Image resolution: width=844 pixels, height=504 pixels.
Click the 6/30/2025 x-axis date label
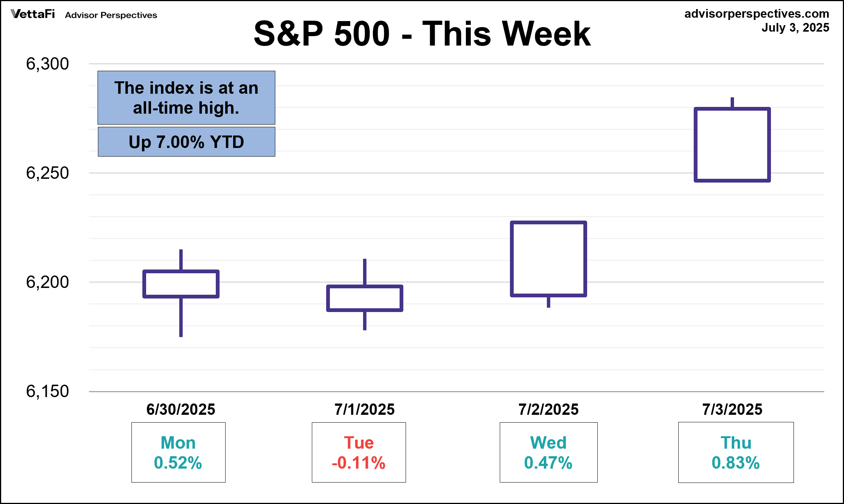(x=181, y=409)
